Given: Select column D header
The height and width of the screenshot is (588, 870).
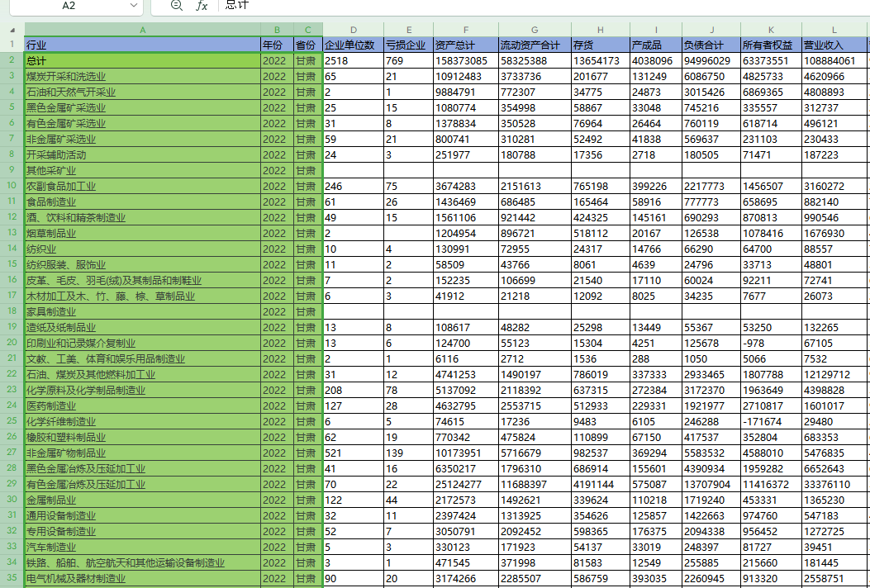Looking at the screenshot, I should tap(354, 30).
